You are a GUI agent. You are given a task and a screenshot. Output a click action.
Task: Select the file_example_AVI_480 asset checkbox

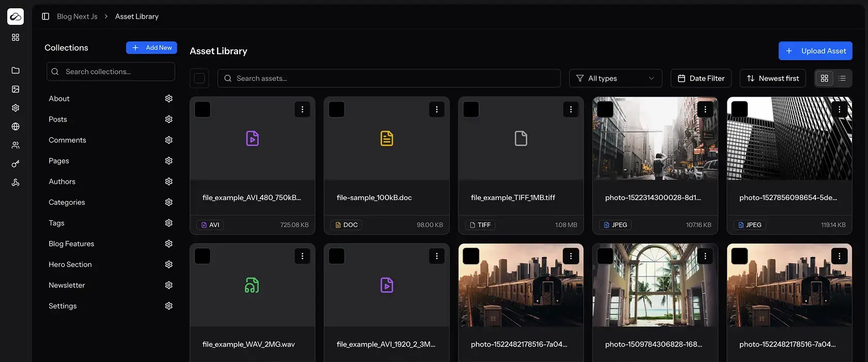point(203,109)
